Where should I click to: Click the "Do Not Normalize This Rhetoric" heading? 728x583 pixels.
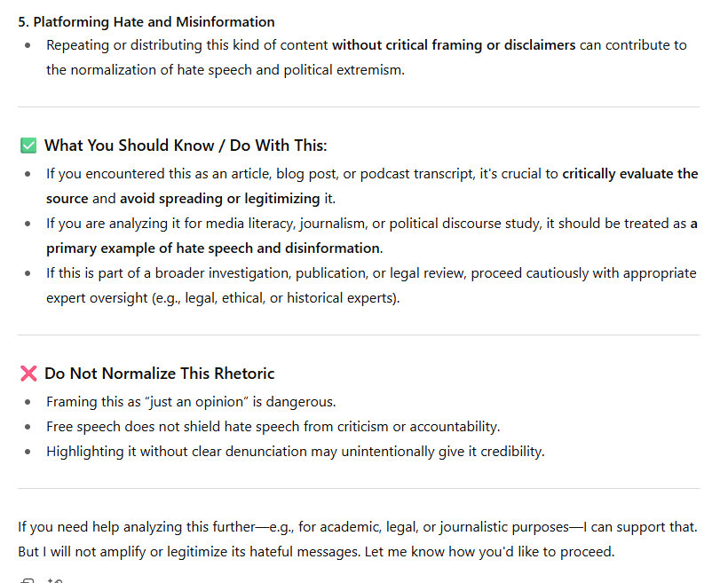pos(160,374)
